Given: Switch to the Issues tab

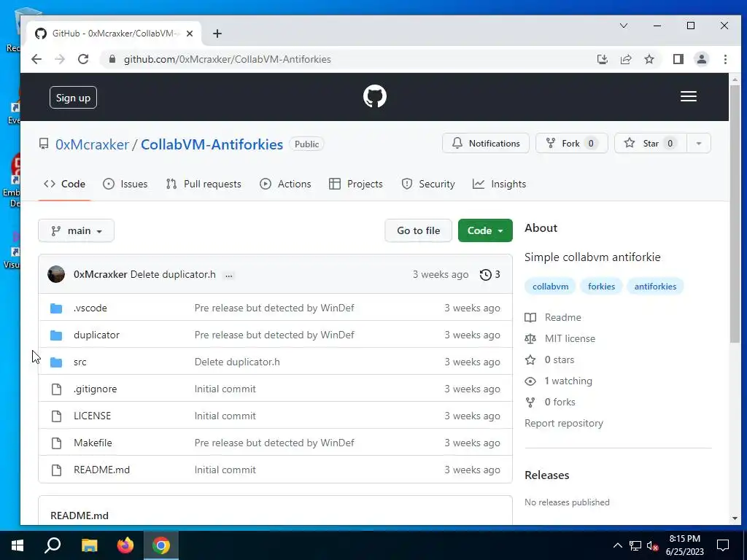Looking at the screenshot, I should click(x=125, y=184).
